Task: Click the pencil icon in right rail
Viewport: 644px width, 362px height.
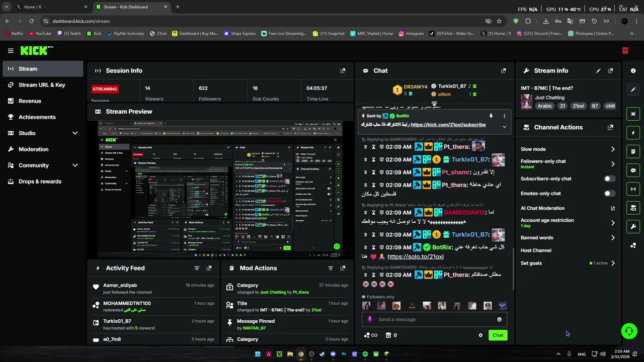Action: (633, 89)
